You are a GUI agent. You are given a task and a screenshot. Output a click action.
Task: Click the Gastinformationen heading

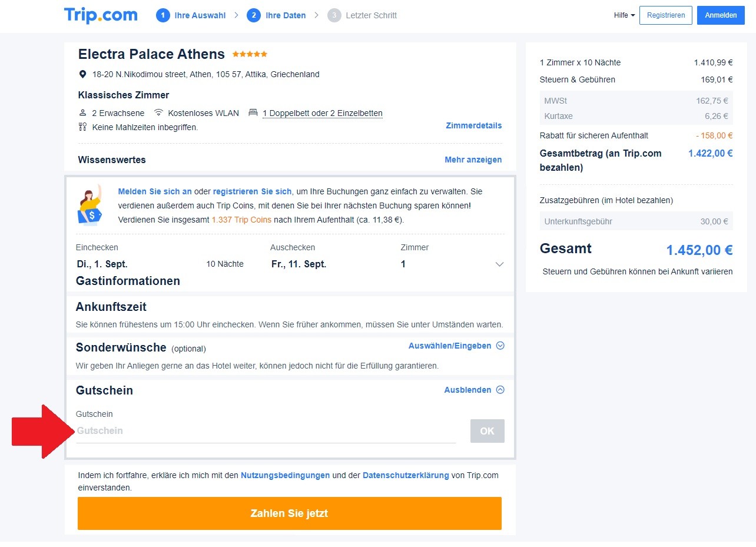[x=128, y=281]
